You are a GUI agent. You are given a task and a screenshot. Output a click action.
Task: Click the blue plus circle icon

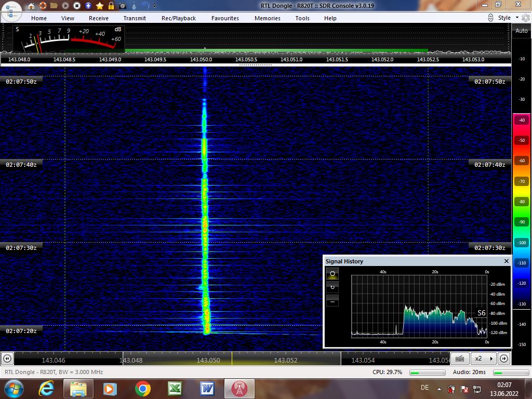[88, 6]
